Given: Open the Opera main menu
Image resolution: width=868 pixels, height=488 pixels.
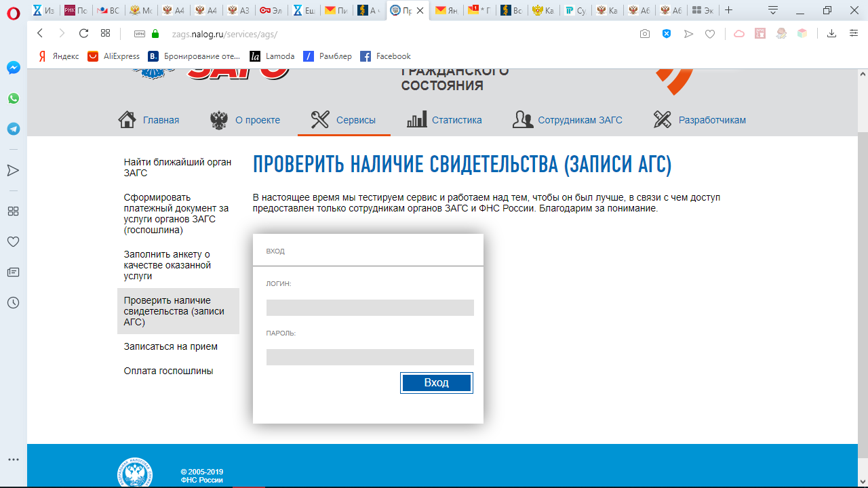Looking at the screenshot, I should point(13,12).
